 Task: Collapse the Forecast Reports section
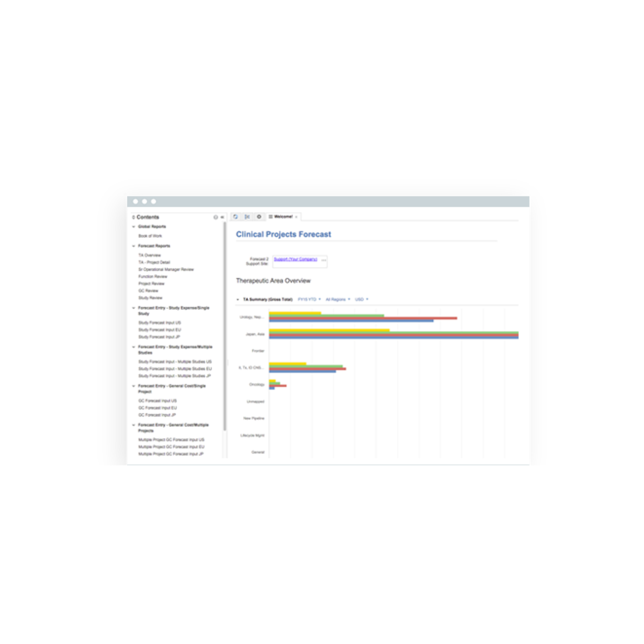(x=134, y=246)
